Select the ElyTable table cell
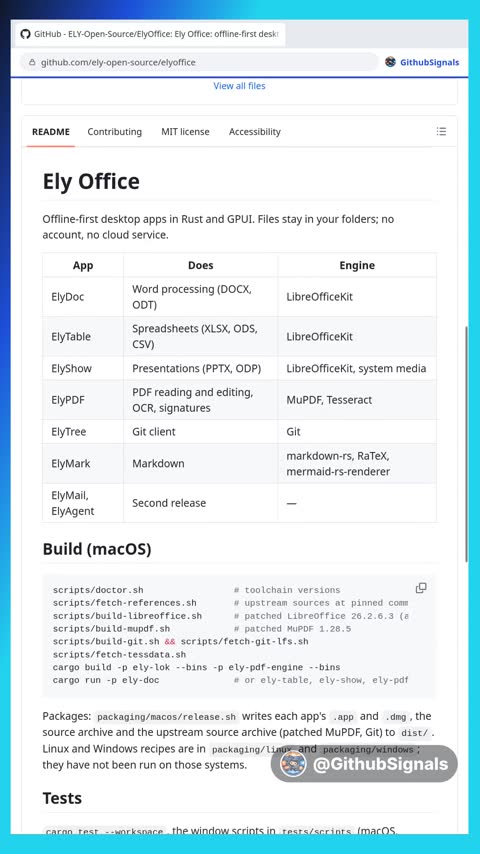 click(83, 337)
